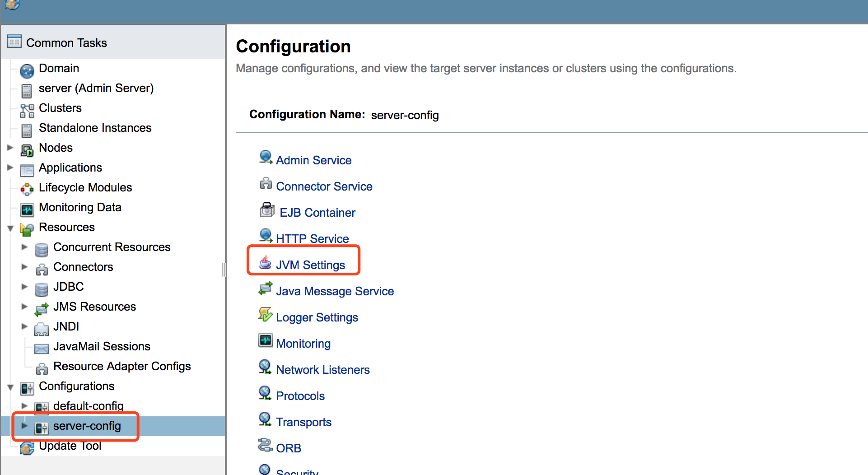This screenshot has height=475, width=868.
Task: Expand the server-config tree node
Action: point(24,426)
